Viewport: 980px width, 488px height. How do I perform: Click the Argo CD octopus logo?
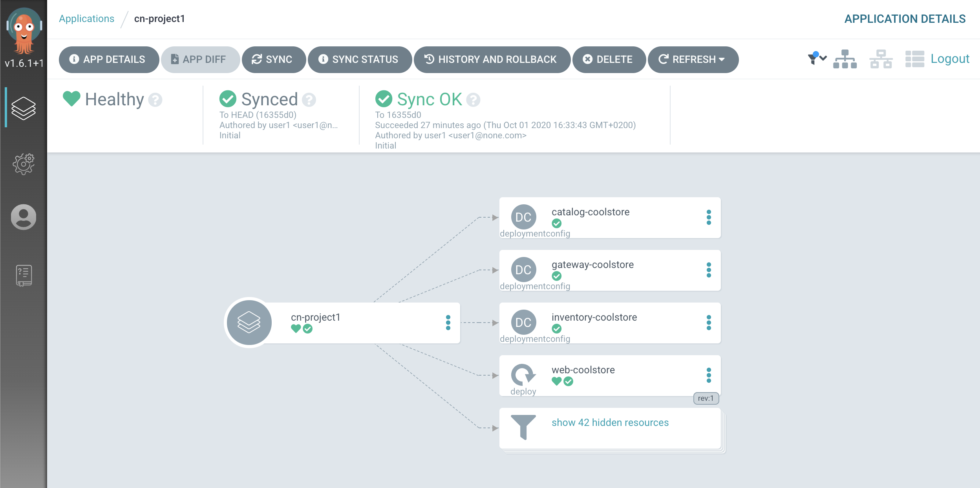point(24,31)
